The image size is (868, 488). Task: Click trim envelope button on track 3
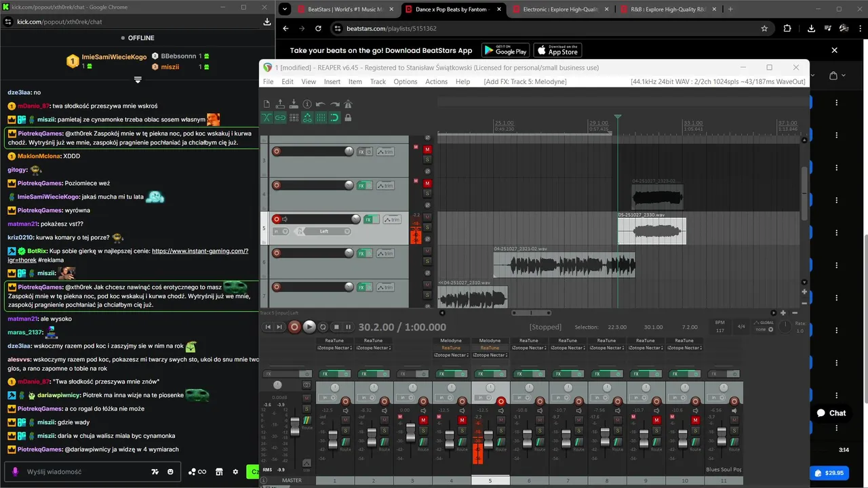(385, 151)
